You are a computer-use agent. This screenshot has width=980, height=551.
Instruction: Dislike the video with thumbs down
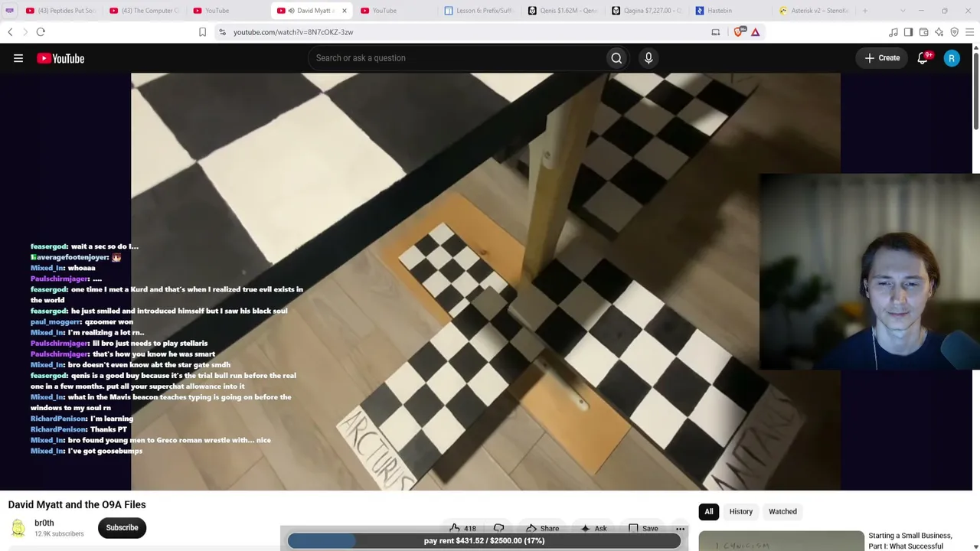(x=499, y=528)
